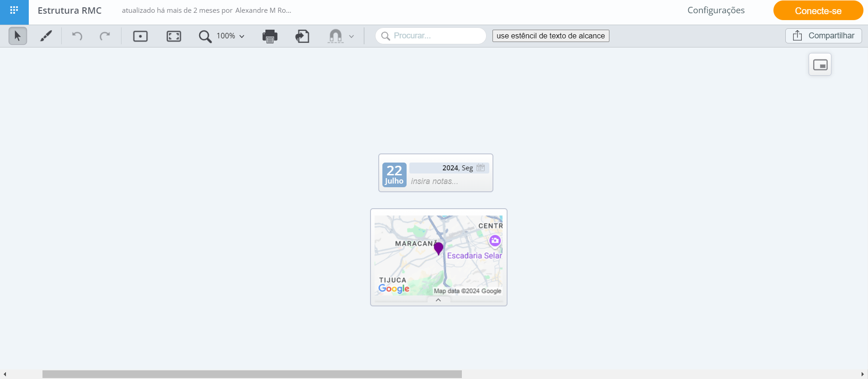Click the Conecte-se button
The height and width of the screenshot is (379, 868).
pos(818,11)
